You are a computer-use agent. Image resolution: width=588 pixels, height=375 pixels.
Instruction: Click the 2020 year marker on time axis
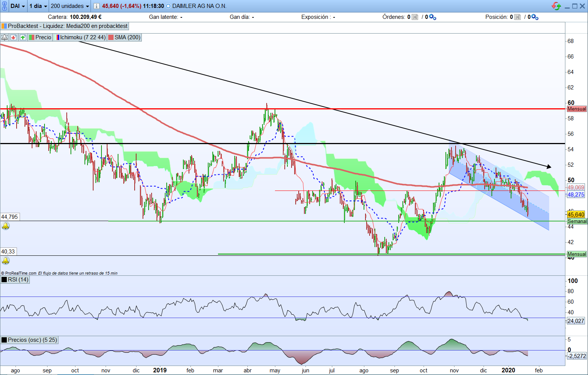click(508, 370)
